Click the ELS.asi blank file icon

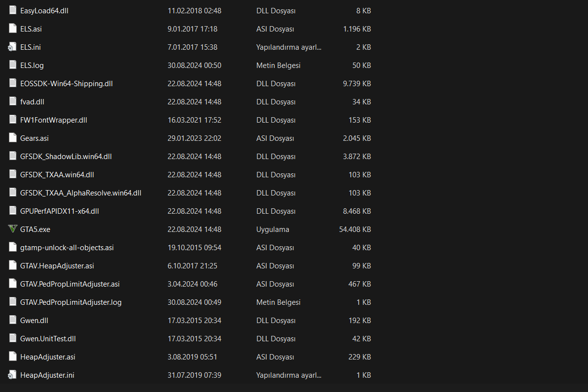click(x=13, y=29)
